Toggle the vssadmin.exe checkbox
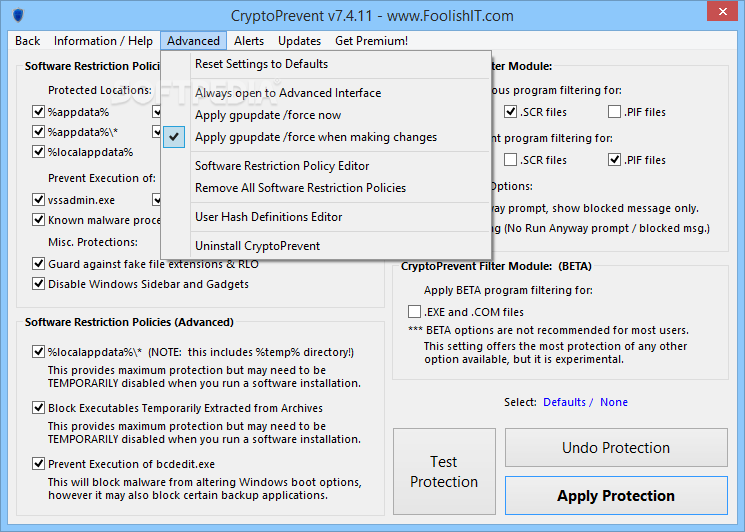745x532 pixels. pyautogui.click(x=38, y=200)
